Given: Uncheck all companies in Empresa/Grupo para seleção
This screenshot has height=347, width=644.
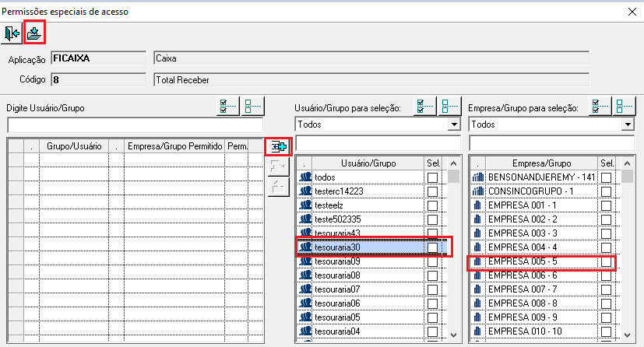Looking at the screenshot, I should (x=625, y=107).
